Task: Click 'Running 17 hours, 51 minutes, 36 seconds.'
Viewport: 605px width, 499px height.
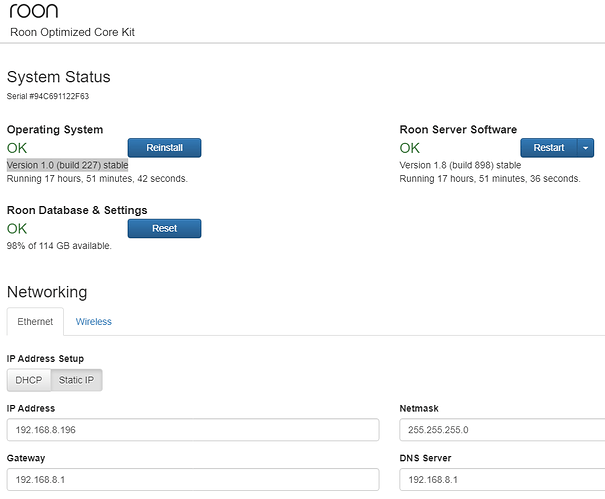Action: coord(490,179)
